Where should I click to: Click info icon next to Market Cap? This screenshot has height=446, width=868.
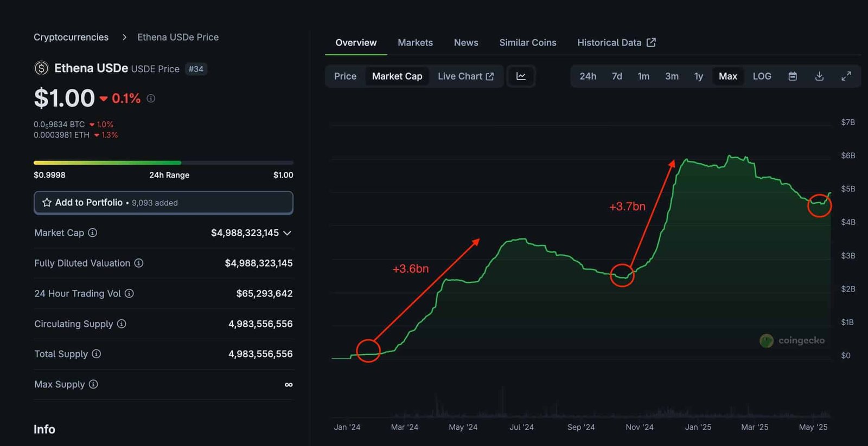pyautogui.click(x=93, y=232)
